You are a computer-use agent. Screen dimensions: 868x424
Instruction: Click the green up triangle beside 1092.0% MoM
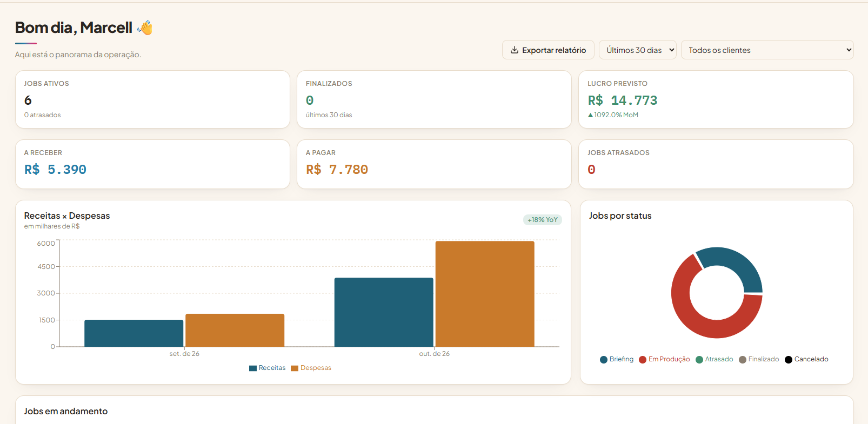click(x=590, y=115)
